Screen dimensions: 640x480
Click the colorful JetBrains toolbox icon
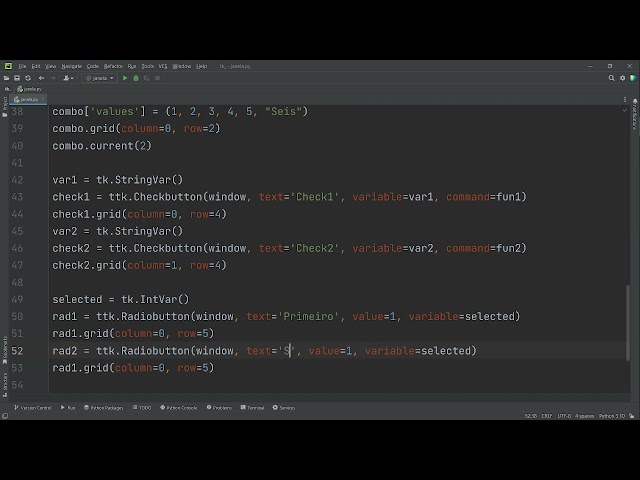(x=633, y=78)
